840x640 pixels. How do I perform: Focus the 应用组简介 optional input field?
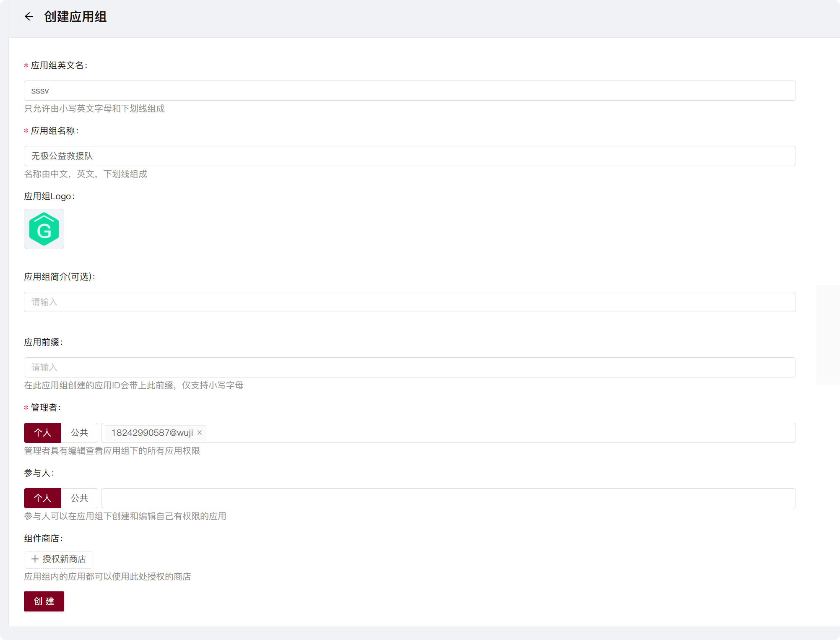[409, 302]
